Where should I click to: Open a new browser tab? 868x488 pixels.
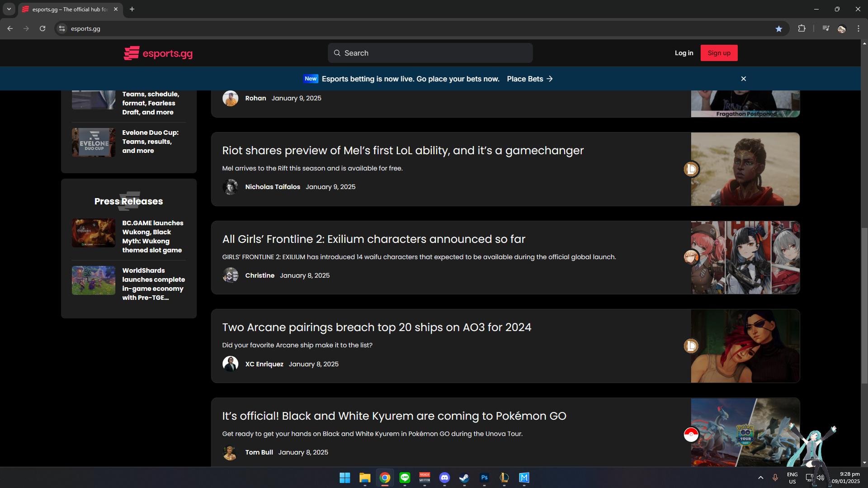point(132,9)
